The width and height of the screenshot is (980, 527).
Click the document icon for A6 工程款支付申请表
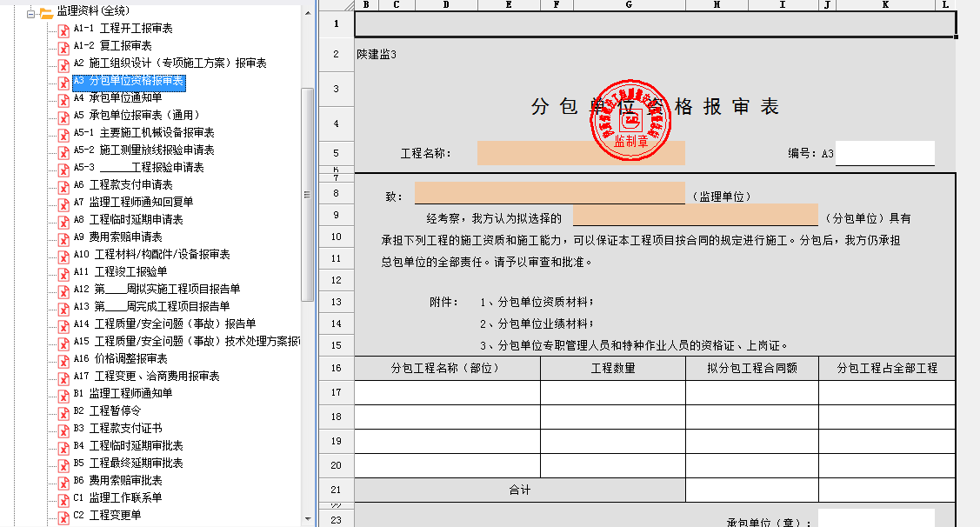coord(63,186)
